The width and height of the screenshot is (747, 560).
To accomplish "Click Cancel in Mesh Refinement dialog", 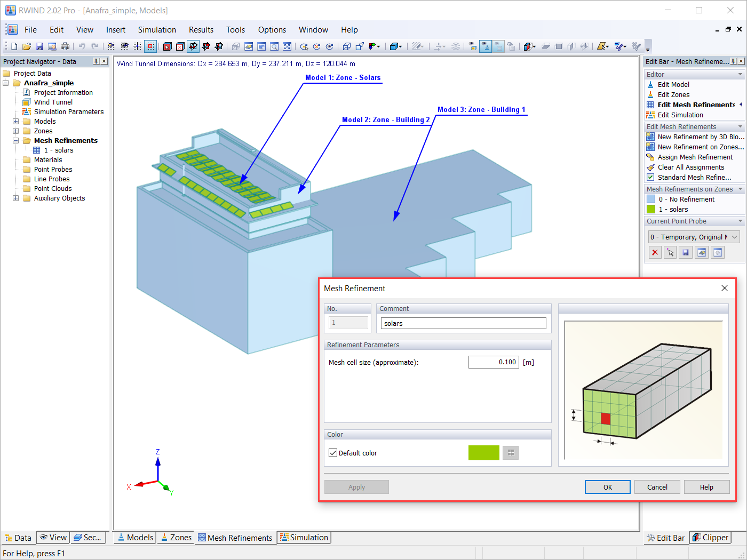I will tap(657, 487).
